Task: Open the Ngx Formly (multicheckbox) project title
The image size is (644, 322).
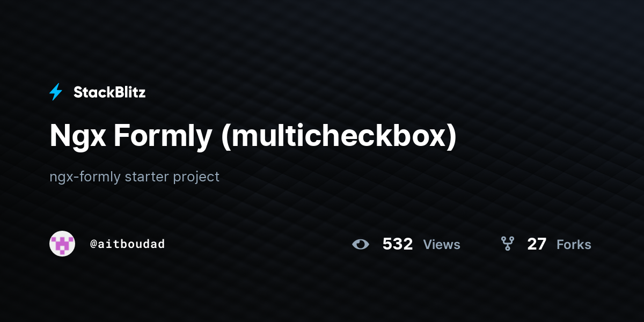Action: 253,136
